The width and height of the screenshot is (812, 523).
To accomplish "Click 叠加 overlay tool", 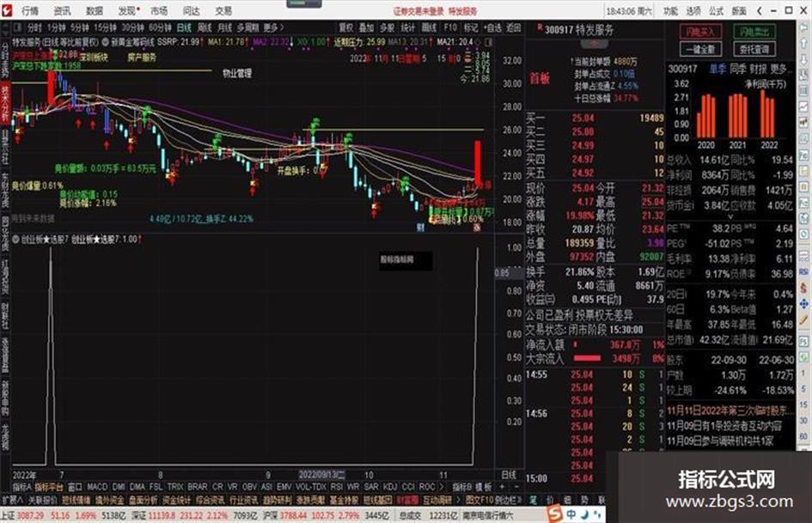I will tap(367, 27).
